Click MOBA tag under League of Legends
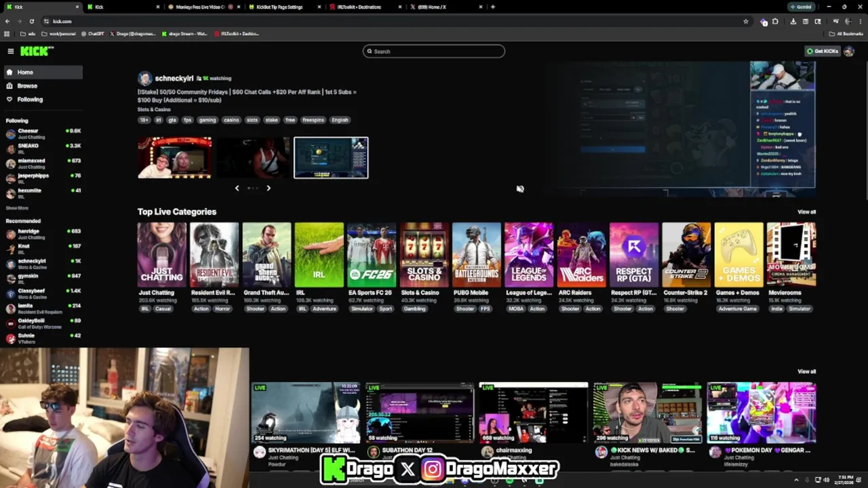This screenshot has width=868, height=488. (515, 309)
